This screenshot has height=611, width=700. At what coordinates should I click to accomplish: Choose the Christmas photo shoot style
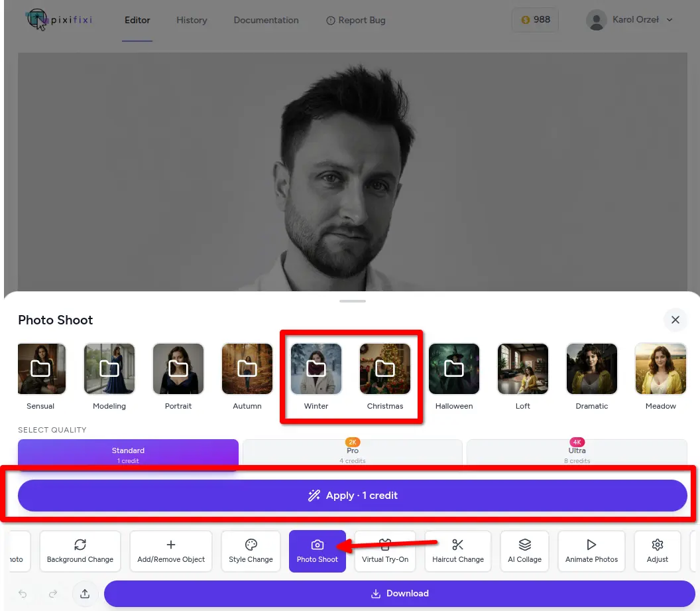coord(385,369)
